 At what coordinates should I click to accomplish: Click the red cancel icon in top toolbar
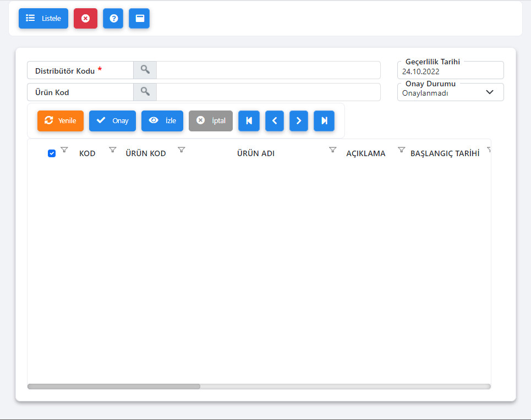coord(85,18)
